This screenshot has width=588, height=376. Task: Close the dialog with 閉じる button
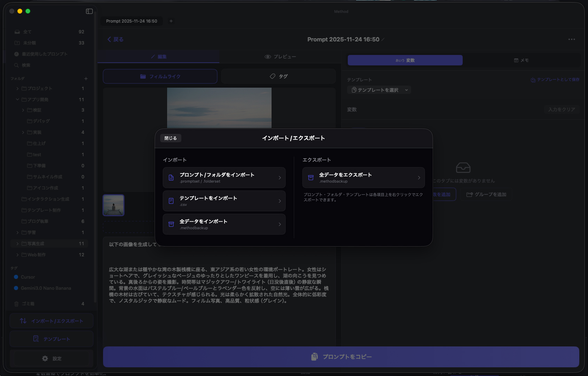click(x=171, y=138)
